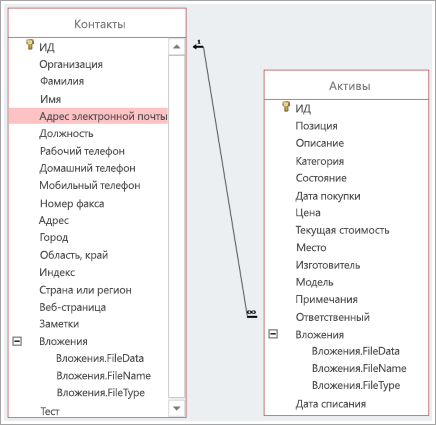
Task: Click the scroll down arrow in Контакты table
Action: point(177,408)
